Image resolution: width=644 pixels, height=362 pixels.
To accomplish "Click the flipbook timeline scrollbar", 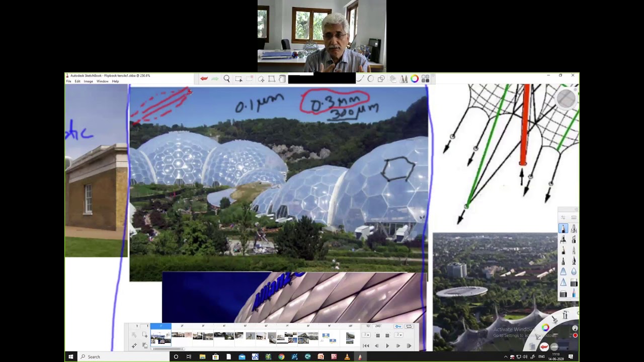I will pyautogui.click(x=168, y=349).
